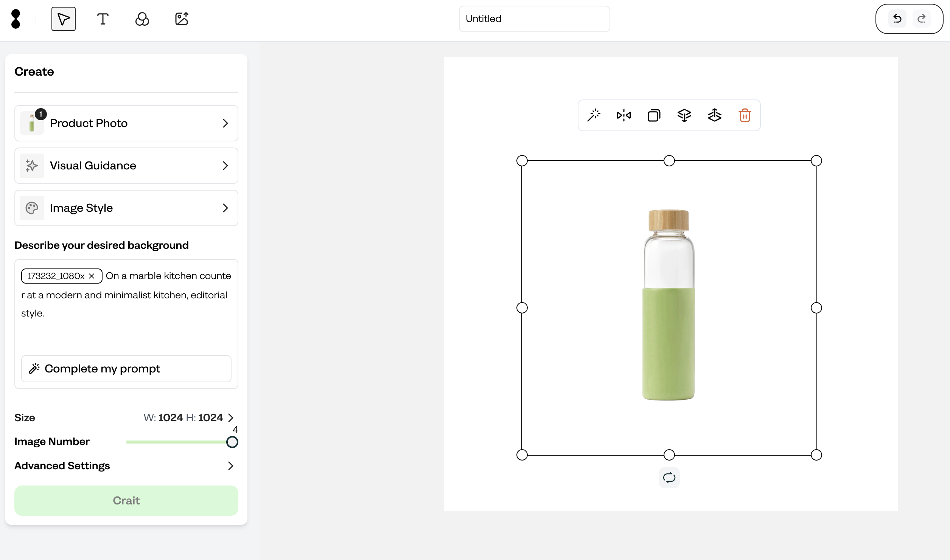
Task: Click the 'Size' label
Action: click(25, 417)
